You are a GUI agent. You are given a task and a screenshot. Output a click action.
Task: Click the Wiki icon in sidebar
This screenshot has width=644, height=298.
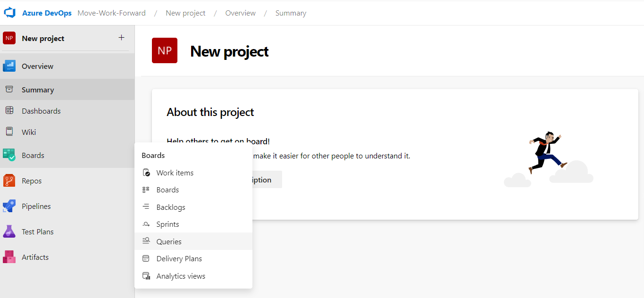[9, 132]
